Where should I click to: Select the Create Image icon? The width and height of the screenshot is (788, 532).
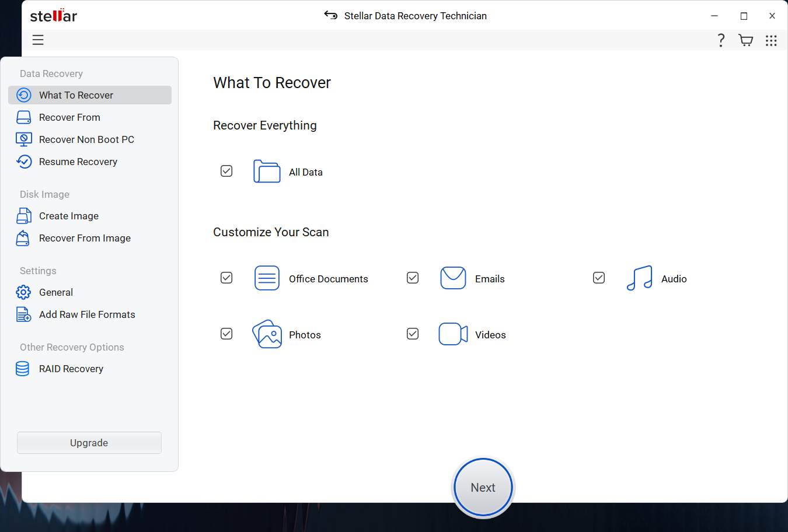point(24,216)
